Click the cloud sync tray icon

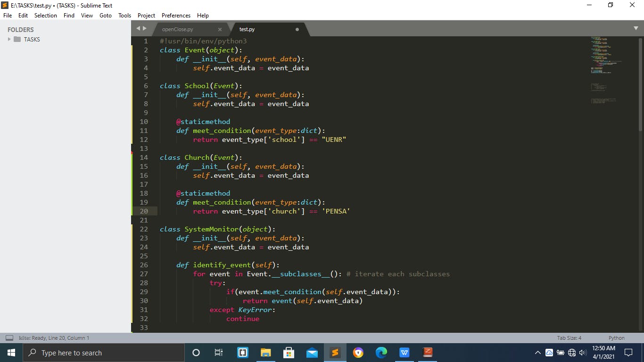(x=549, y=353)
